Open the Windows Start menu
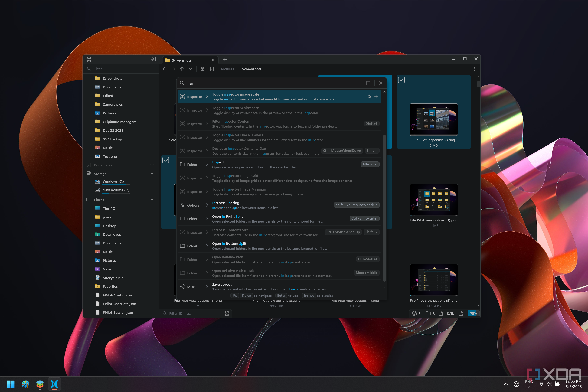 [x=11, y=384]
